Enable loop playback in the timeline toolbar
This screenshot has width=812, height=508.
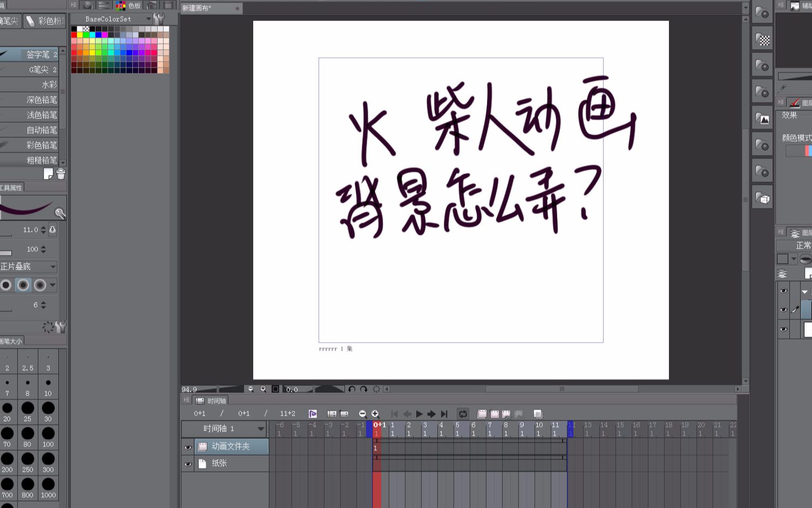(463, 413)
